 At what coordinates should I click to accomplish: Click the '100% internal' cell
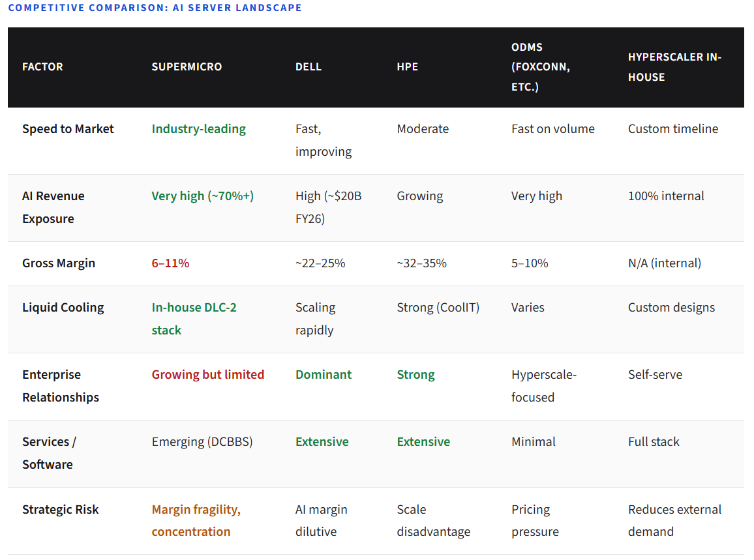[666, 196]
